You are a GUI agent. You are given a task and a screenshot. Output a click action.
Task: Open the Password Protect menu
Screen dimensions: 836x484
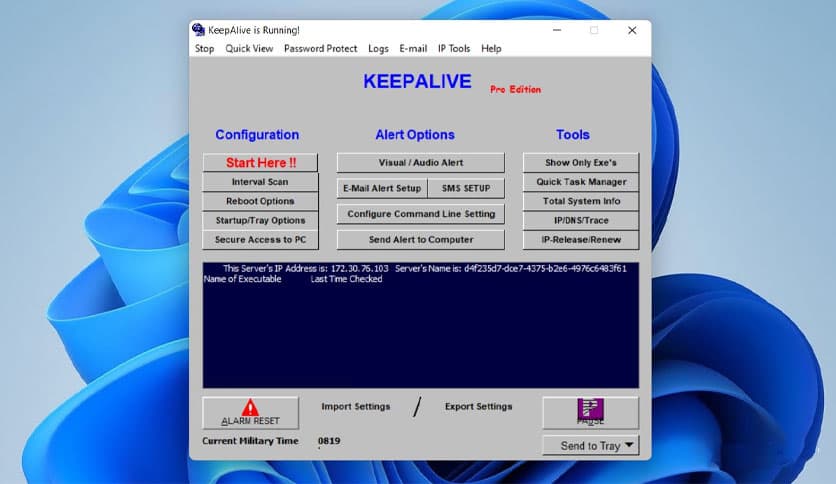320,49
